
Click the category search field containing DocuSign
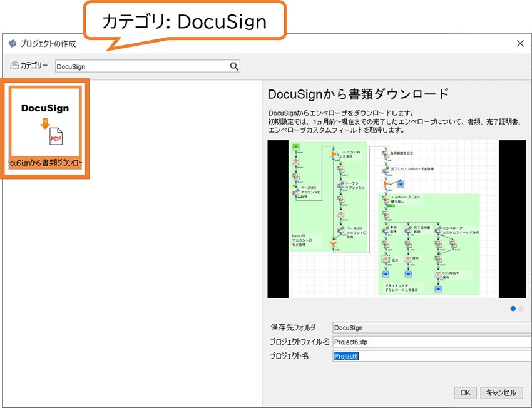point(147,66)
